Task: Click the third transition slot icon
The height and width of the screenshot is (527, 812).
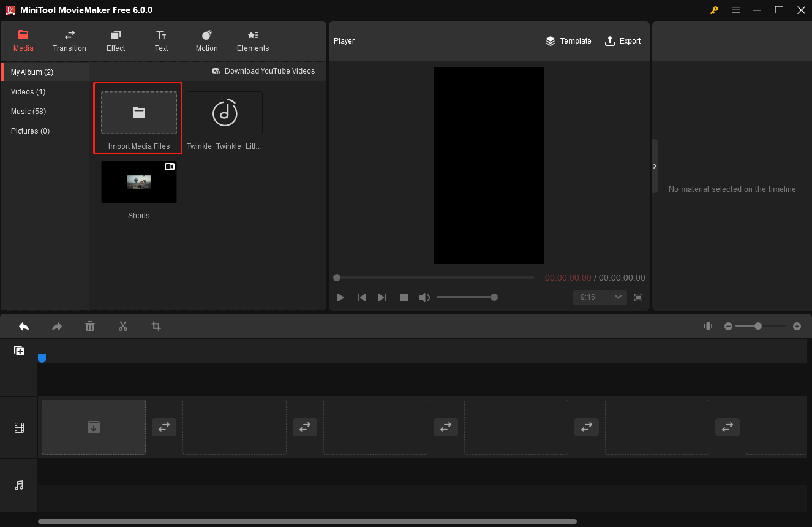Action: click(x=446, y=427)
